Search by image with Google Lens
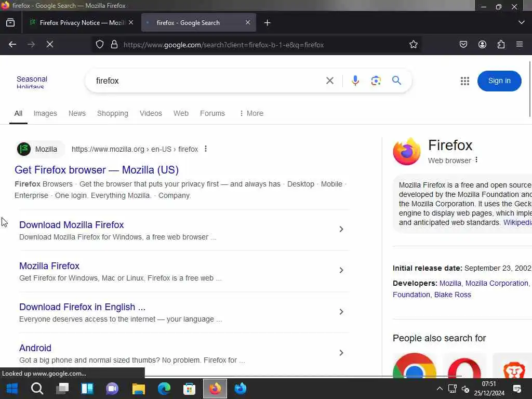The height and width of the screenshot is (399, 532). point(376,81)
